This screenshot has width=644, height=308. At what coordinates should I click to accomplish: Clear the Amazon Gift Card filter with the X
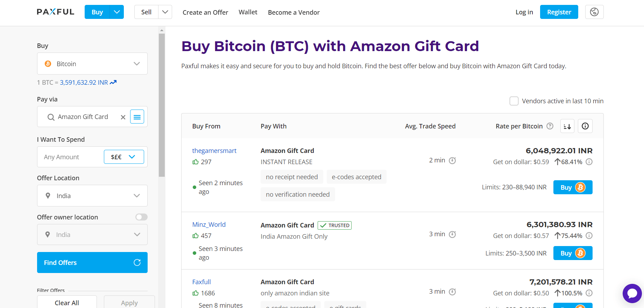[123, 117]
